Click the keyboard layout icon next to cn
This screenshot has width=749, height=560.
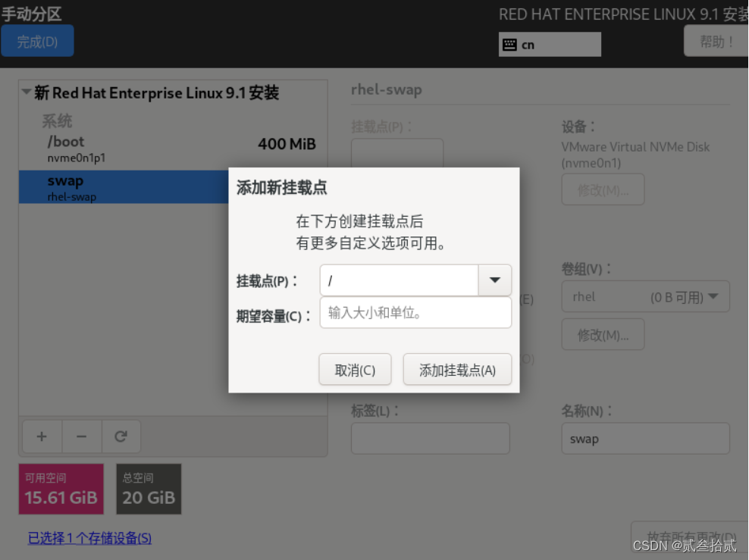point(509,45)
